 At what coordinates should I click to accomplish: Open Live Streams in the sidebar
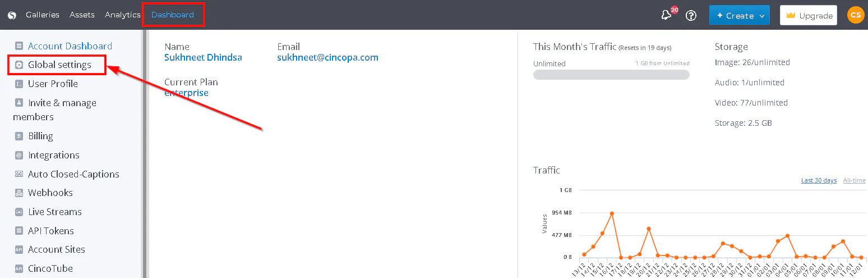click(x=55, y=212)
